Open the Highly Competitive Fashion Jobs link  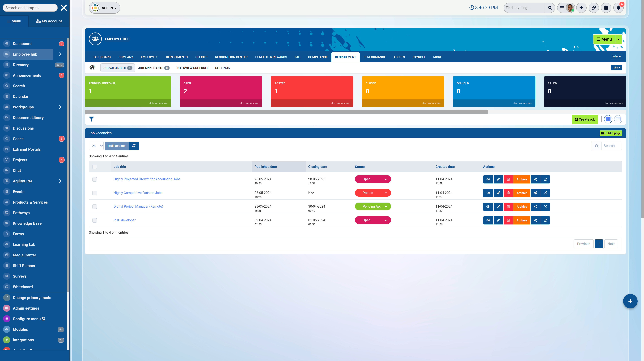(x=138, y=193)
